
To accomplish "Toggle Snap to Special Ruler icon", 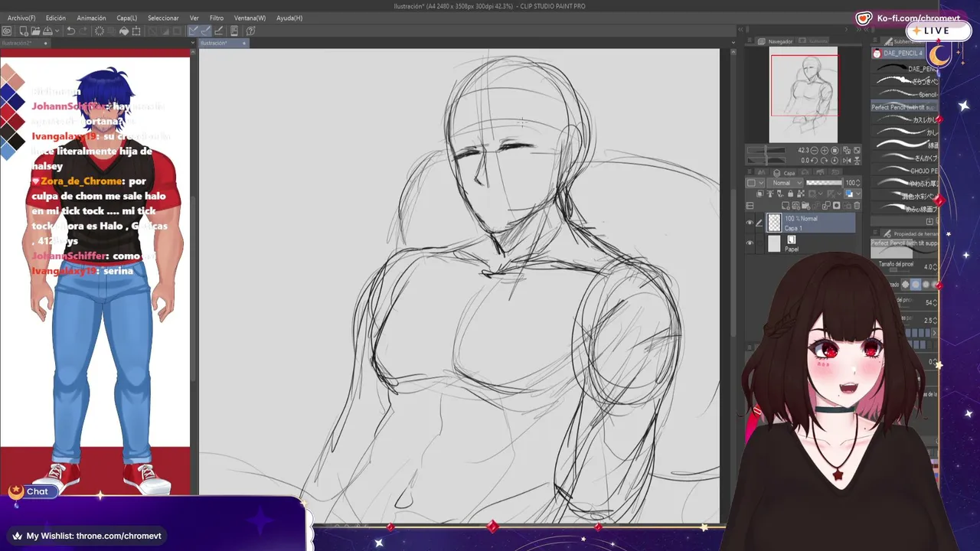I will [205, 31].
